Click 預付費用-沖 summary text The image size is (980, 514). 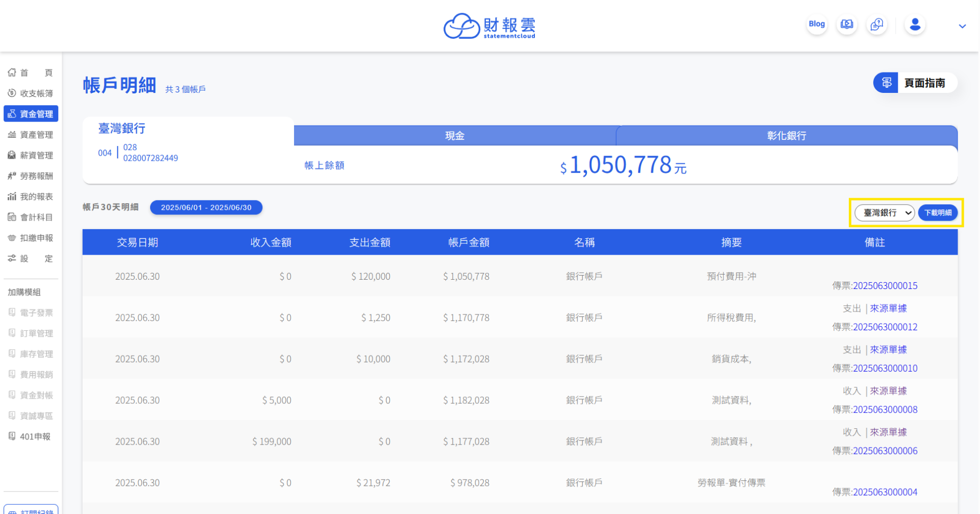(731, 277)
